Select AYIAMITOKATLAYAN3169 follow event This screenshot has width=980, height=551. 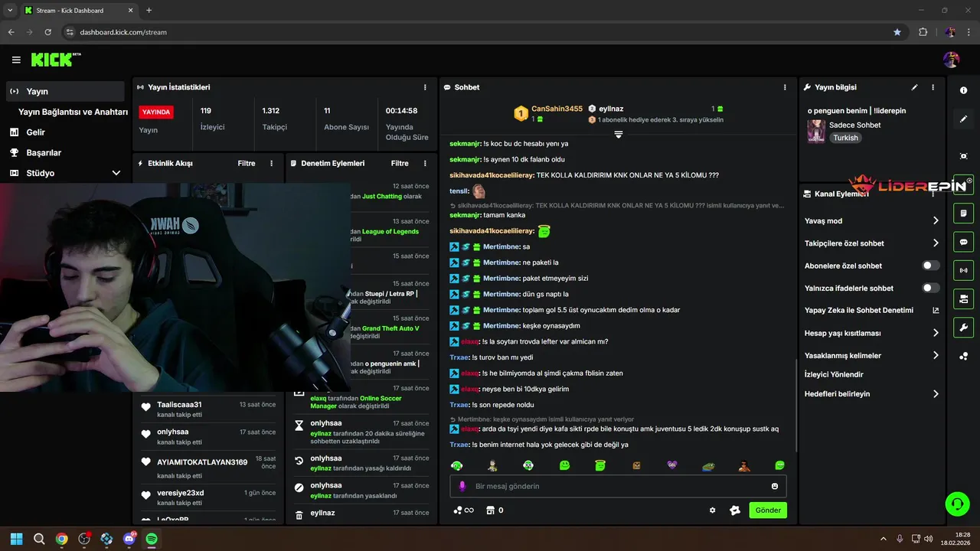tap(208, 466)
